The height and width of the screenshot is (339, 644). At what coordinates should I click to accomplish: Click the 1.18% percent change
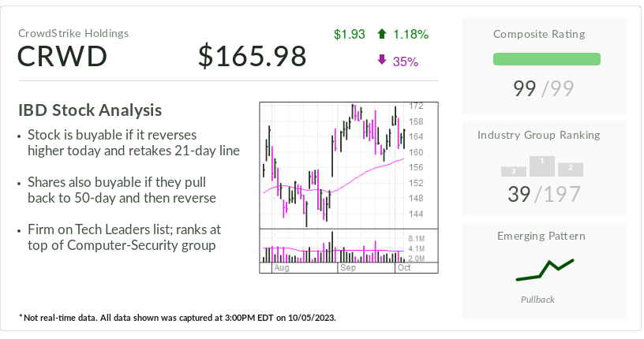(x=411, y=34)
